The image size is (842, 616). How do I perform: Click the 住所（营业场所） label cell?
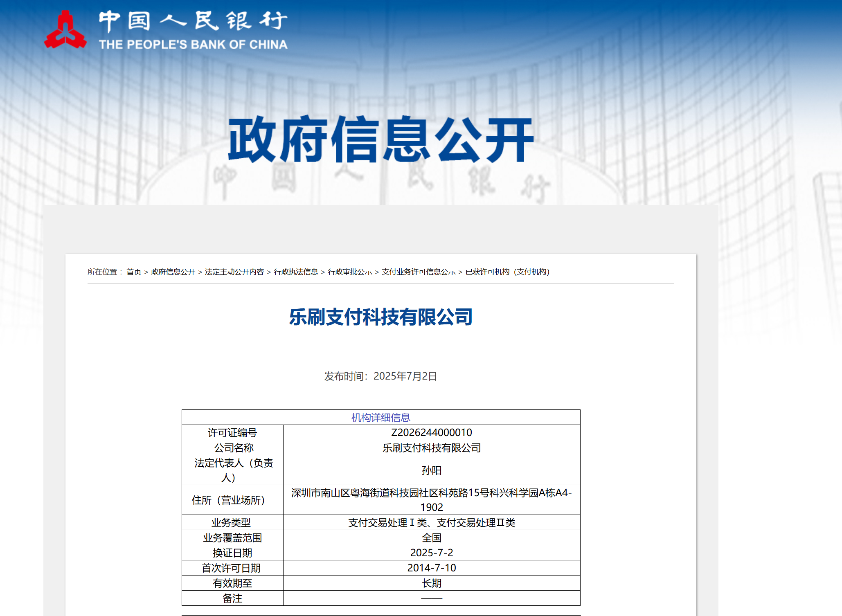pos(232,500)
